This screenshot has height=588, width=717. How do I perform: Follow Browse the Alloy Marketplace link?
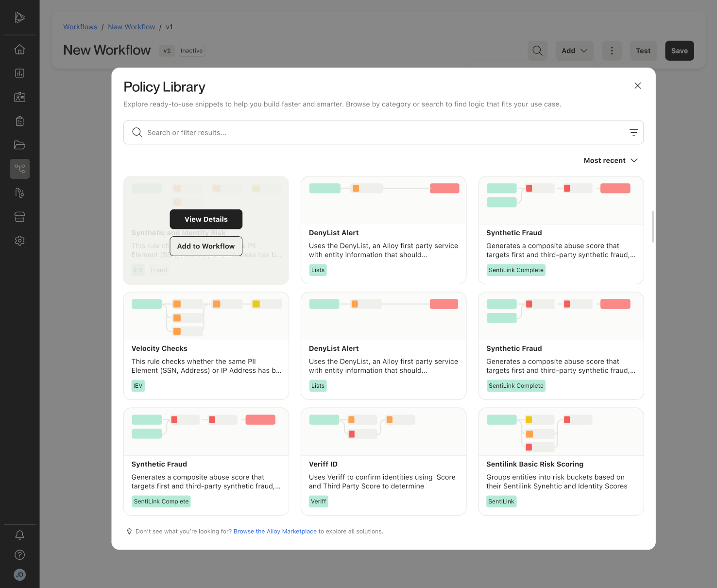click(275, 531)
